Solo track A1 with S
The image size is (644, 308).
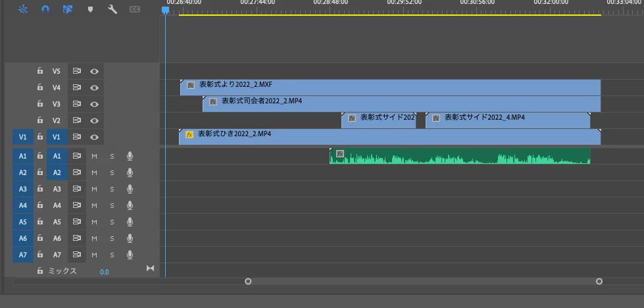(x=112, y=156)
